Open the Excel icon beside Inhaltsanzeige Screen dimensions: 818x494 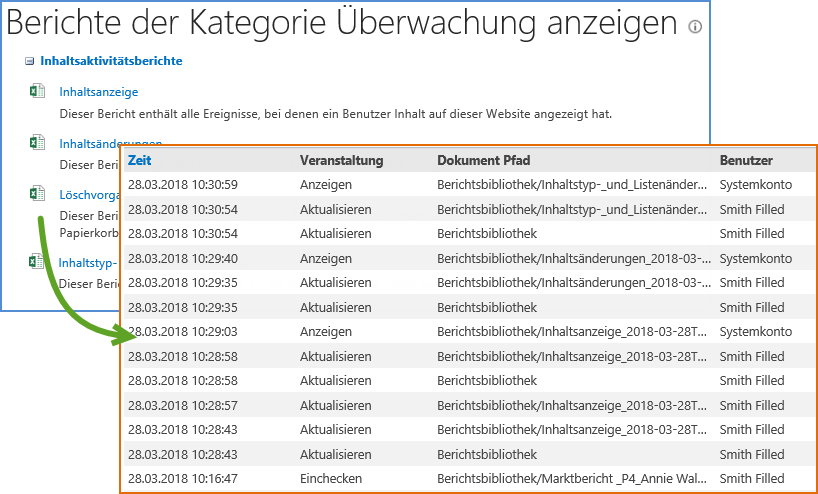pyautogui.click(x=37, y=91)
